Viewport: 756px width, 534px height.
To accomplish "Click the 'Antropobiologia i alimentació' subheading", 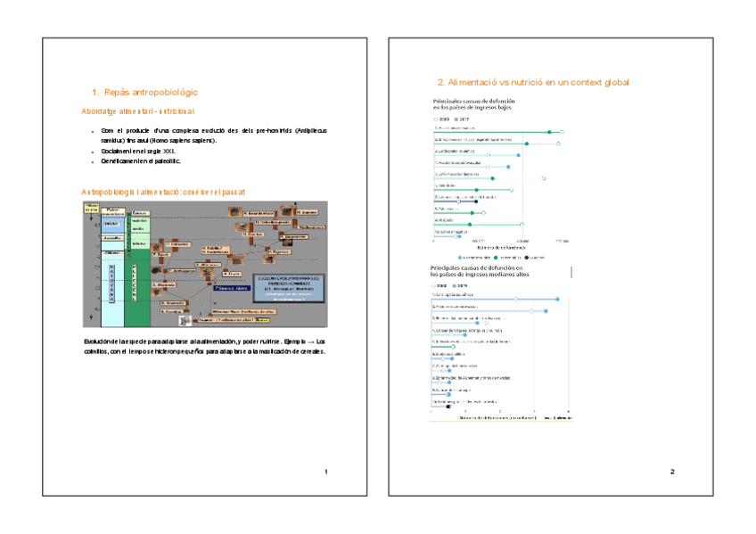I will [163, 192].
